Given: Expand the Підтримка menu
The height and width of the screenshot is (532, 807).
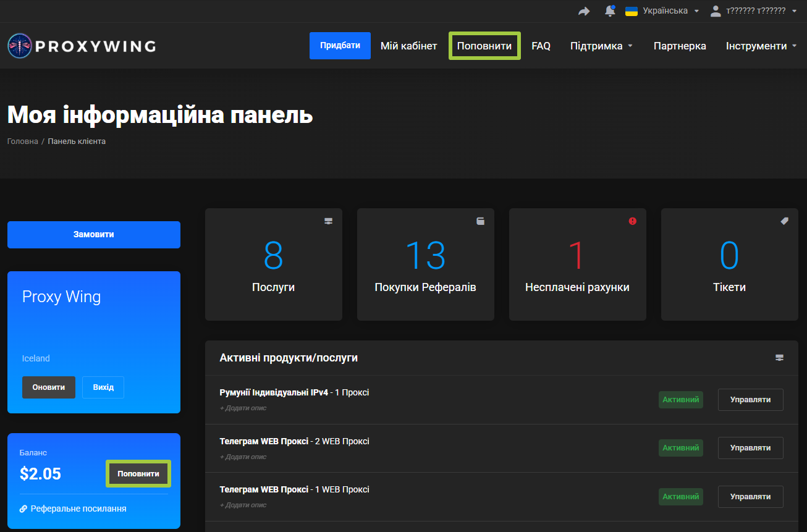Looking at the screenshot, I should point(602,46).
